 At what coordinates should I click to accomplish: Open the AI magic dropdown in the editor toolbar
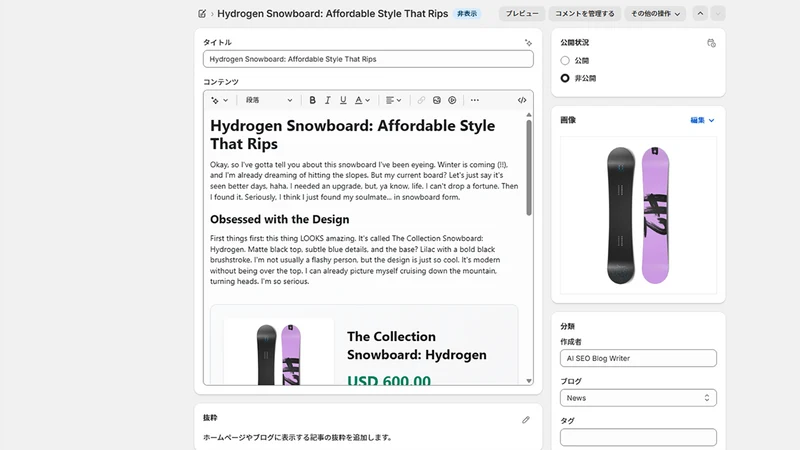219,101
